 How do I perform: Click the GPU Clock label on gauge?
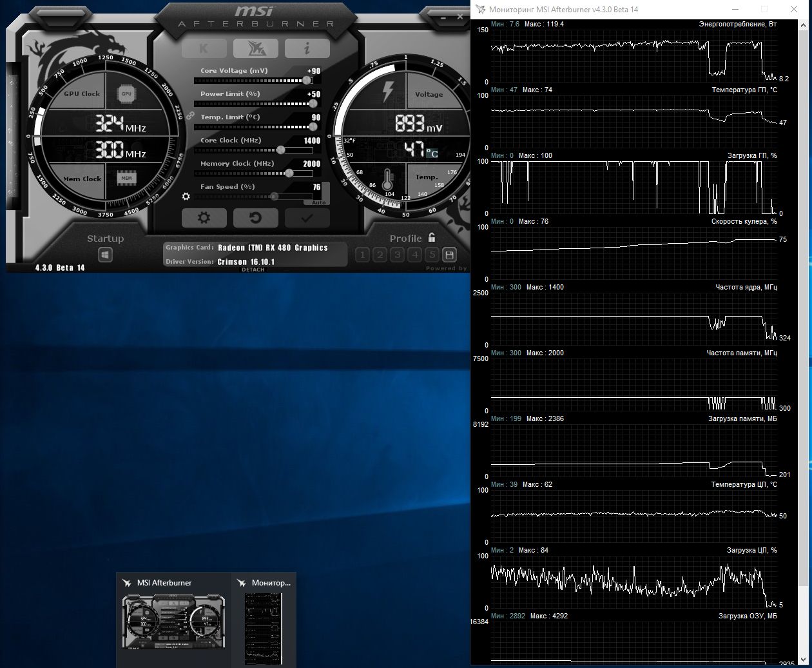[x=82, y=93]
